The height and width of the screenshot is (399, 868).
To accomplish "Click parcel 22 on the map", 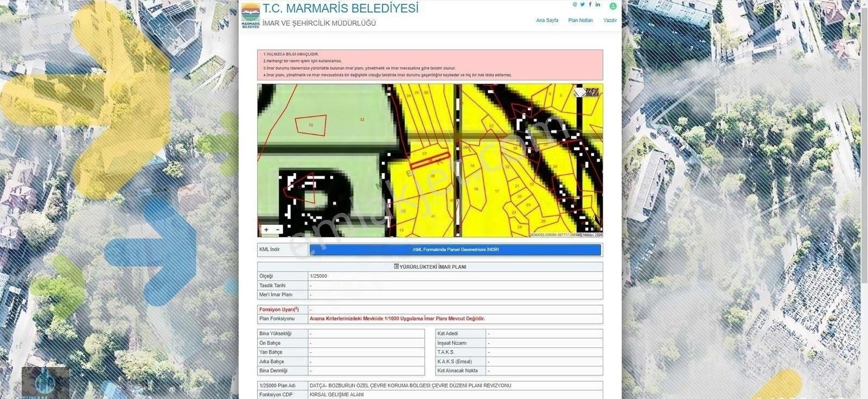I will 491,125.
